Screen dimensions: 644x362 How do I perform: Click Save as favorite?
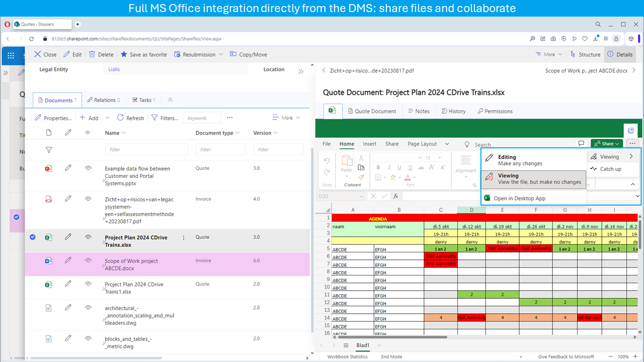click(x=143, y=54)
